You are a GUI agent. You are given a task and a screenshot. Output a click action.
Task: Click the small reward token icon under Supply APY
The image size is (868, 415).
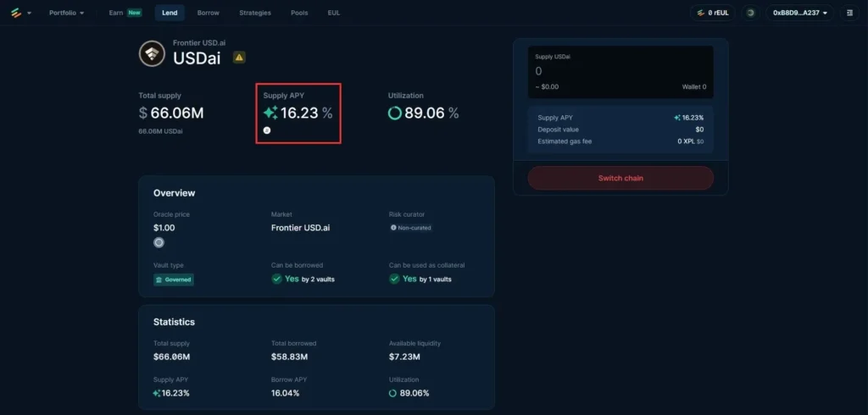tap(267, 130)
